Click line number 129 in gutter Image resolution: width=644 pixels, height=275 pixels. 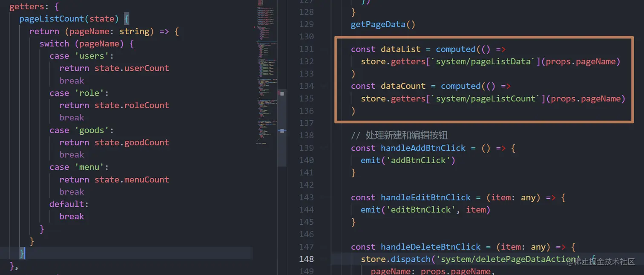point(306,24)
